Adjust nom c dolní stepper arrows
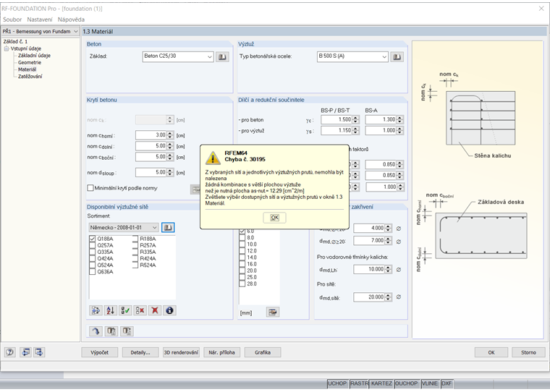 (x=170, y=146)
